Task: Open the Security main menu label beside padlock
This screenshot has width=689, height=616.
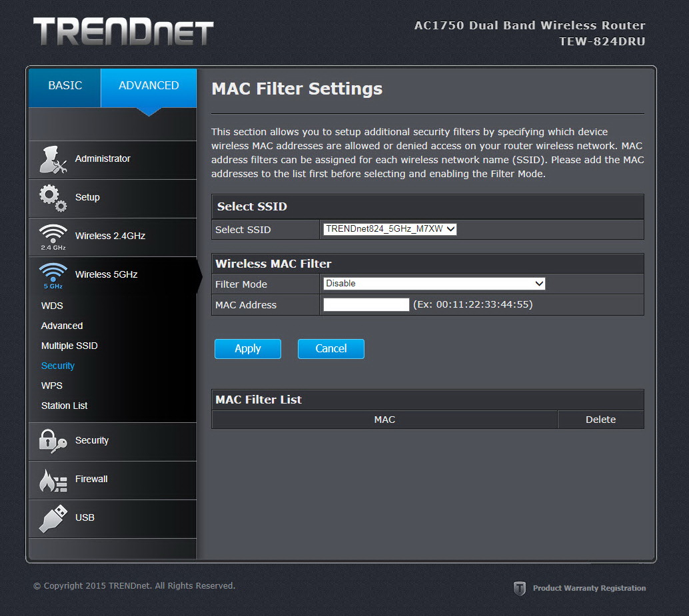Action: [92, 440]
